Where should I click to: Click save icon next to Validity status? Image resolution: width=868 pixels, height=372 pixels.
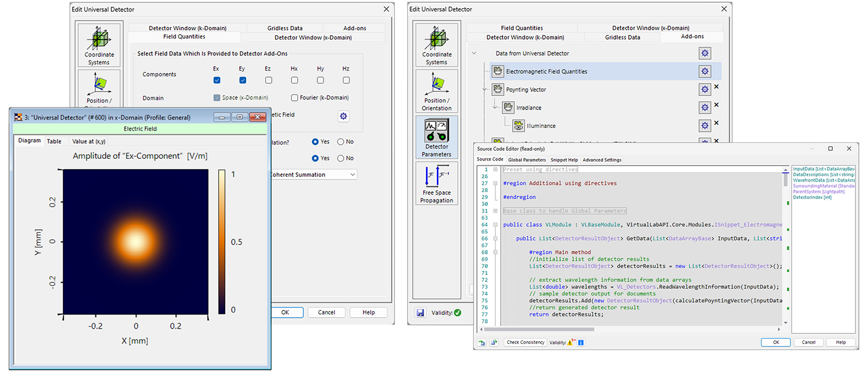click(420, 313)
